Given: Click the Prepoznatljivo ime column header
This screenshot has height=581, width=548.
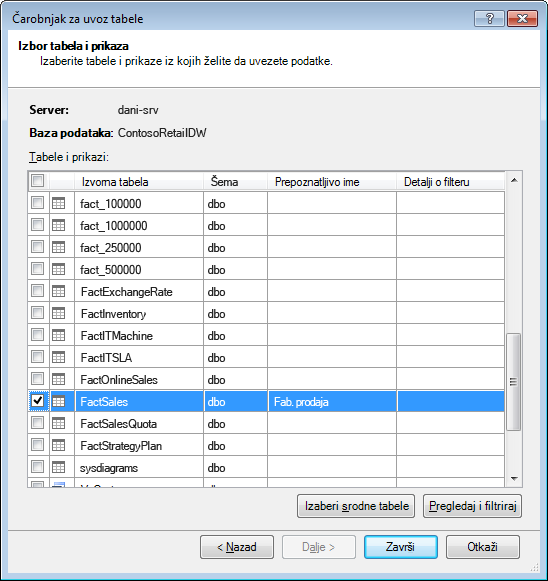Looking at the screenshot, I should (x=332, y=182).
